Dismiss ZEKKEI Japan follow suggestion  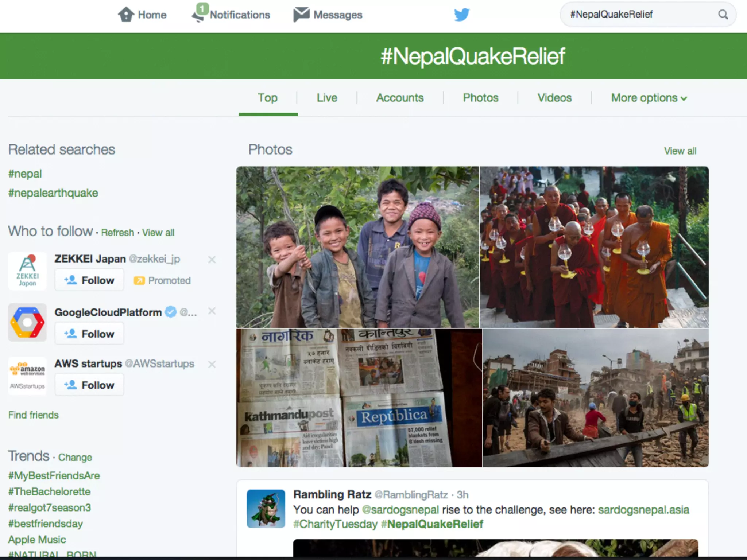[x=212, y=260]
